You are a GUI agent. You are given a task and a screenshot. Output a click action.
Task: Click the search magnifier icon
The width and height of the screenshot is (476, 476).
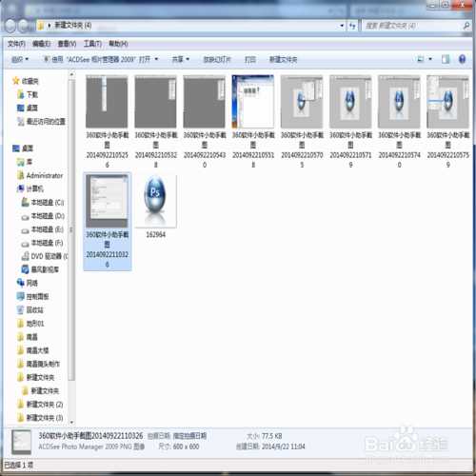(466, 26)
